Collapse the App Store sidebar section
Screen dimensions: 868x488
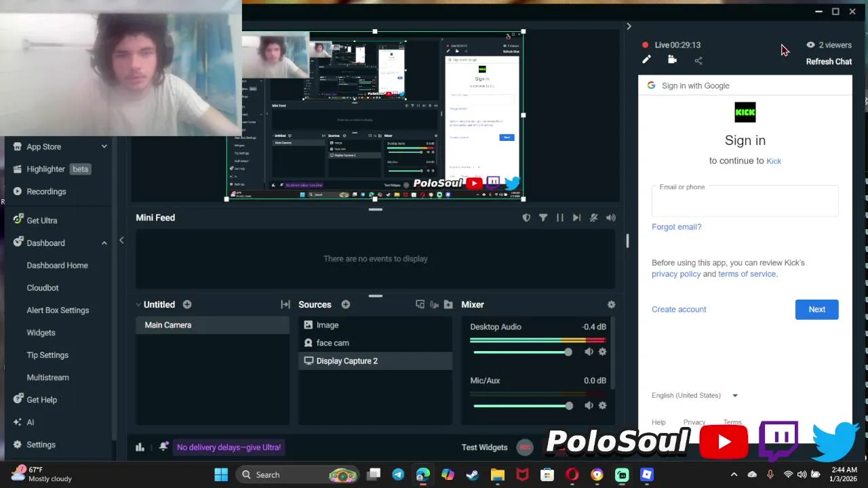click(104, 146)
